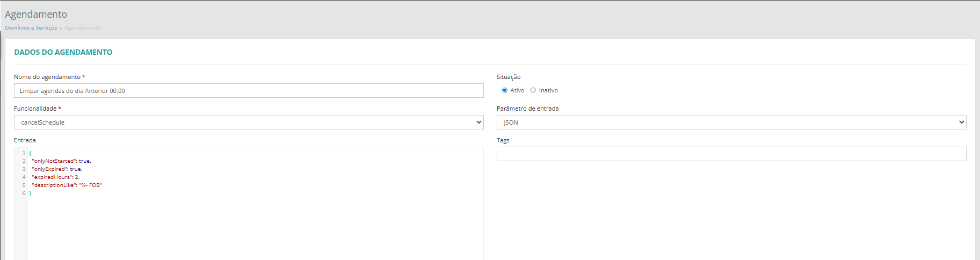The image size is (980, 260).
Task: Click the Situação label
Action: 508,77
